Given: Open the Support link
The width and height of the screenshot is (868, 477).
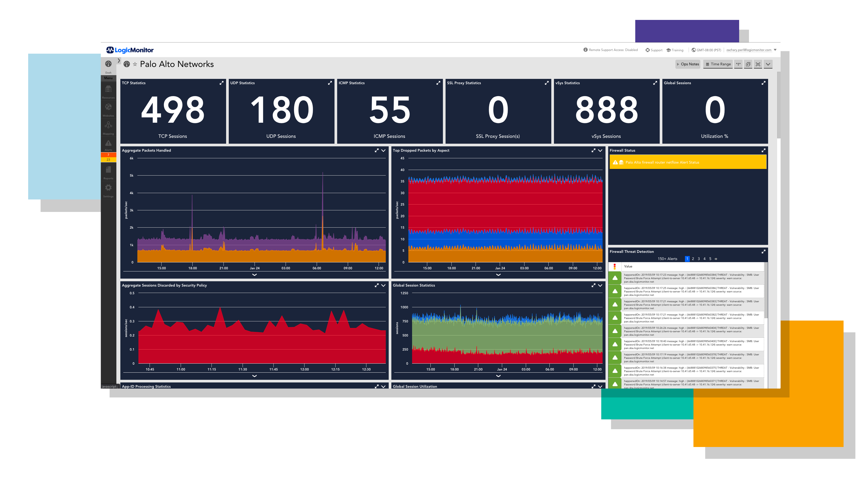Looking at the screenshot, I should 654,50.
